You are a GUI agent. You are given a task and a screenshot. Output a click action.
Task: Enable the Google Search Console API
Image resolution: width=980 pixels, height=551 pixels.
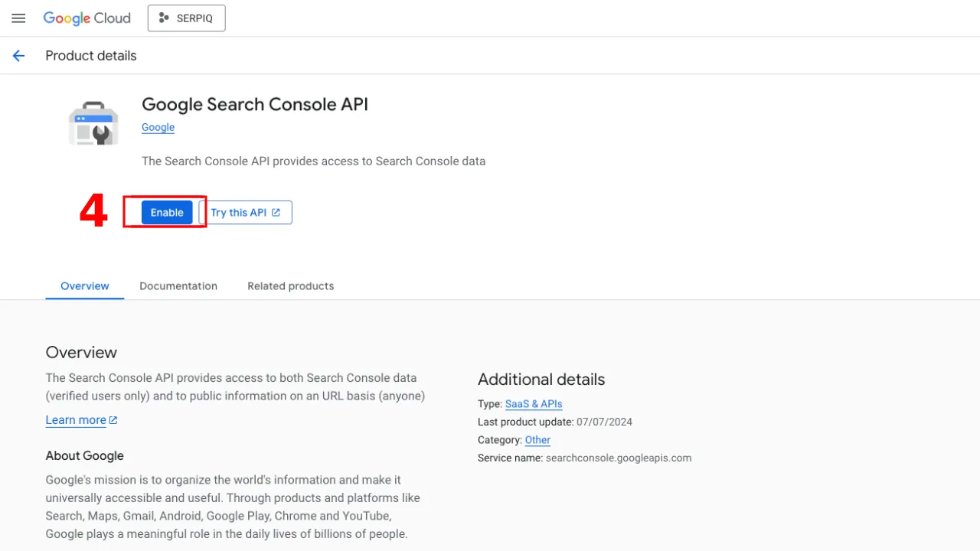point(167,213)
